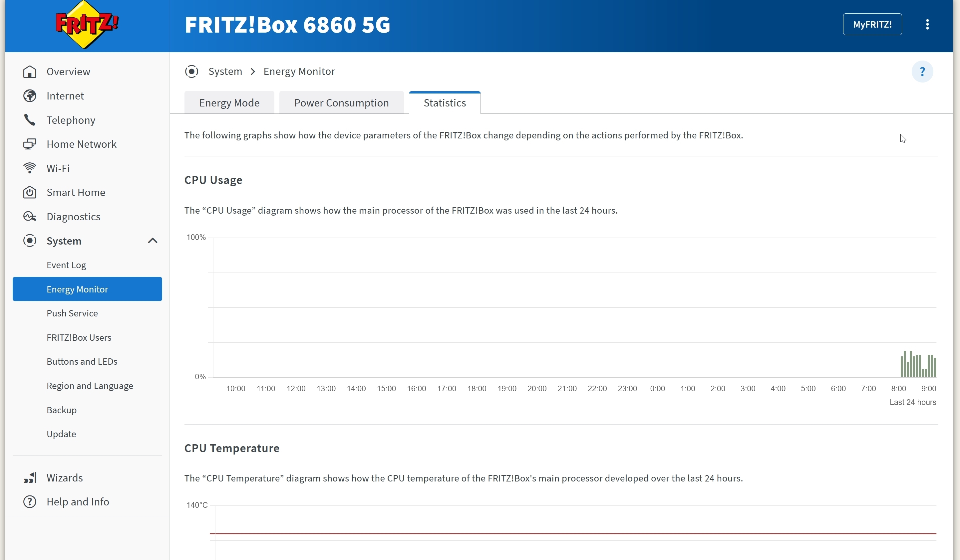
Task: Open the Internet menu item
Action: (65, 96)
